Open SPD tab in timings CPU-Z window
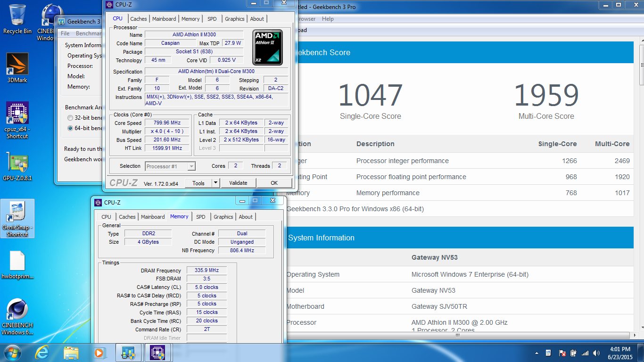The height and width of the screenshot is (362, 644). [201, 217]
